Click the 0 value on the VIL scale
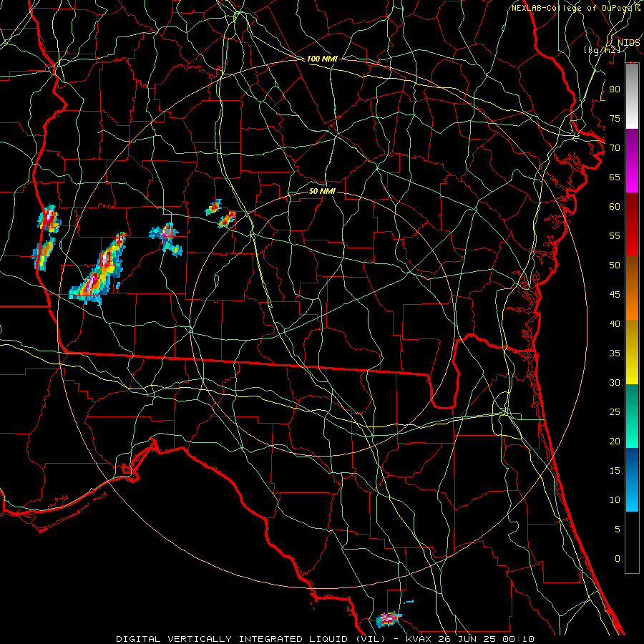This screenshot has height=644, width=644. [618, 559]
